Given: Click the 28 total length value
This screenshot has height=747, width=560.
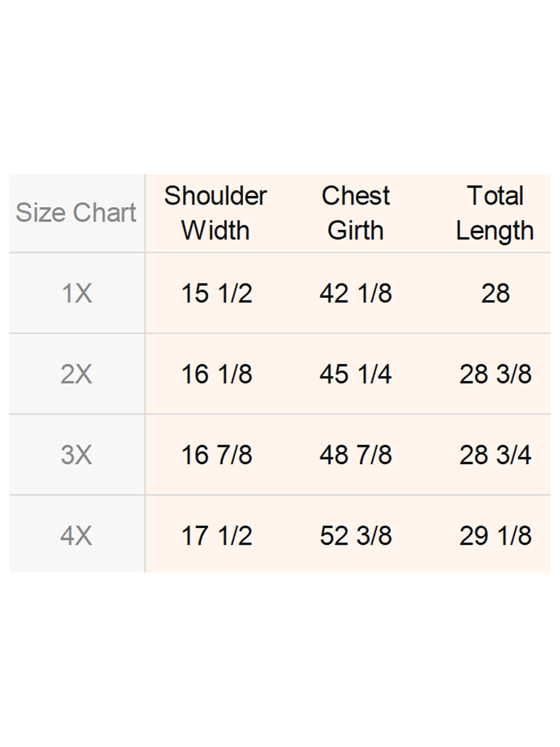Looking at the screenshot, I should [x=495, y=293].
